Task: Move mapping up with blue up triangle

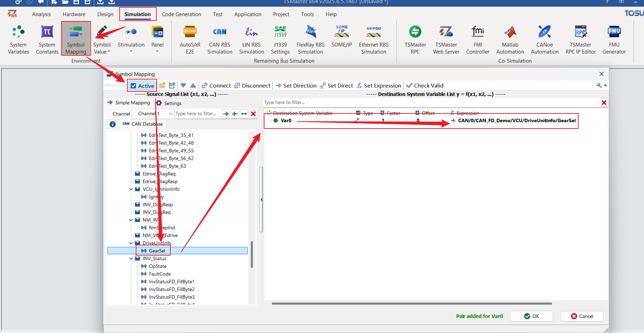Action: click(193, 85)
